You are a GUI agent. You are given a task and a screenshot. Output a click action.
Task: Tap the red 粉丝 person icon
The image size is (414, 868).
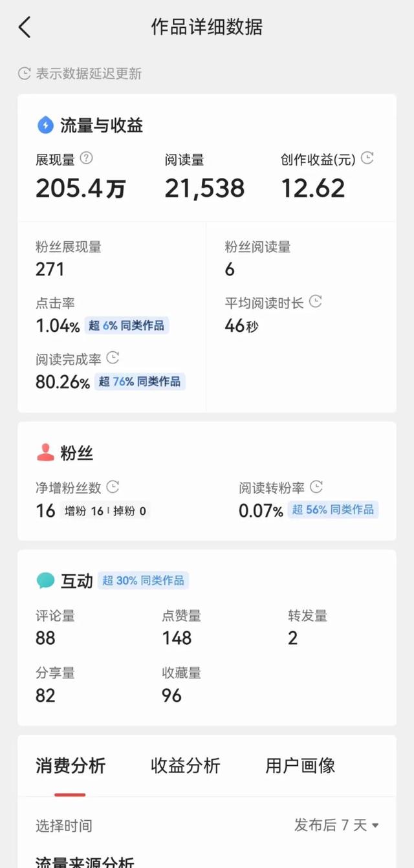click(x=45, y=453)
